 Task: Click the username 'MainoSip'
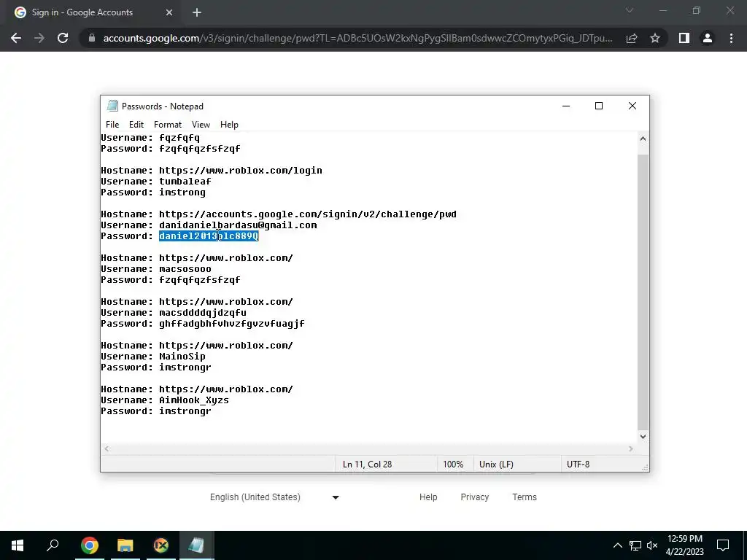[182, 357]
